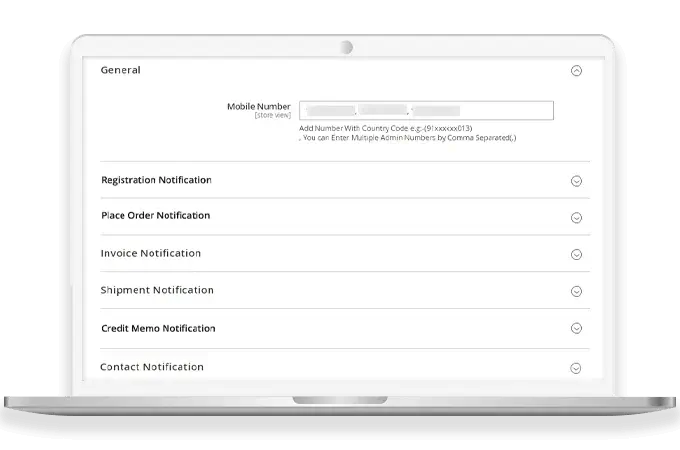Screen dimensions: 680x450
Task: Click the Mobile Number field label
Action: click(x=258, y=106)
